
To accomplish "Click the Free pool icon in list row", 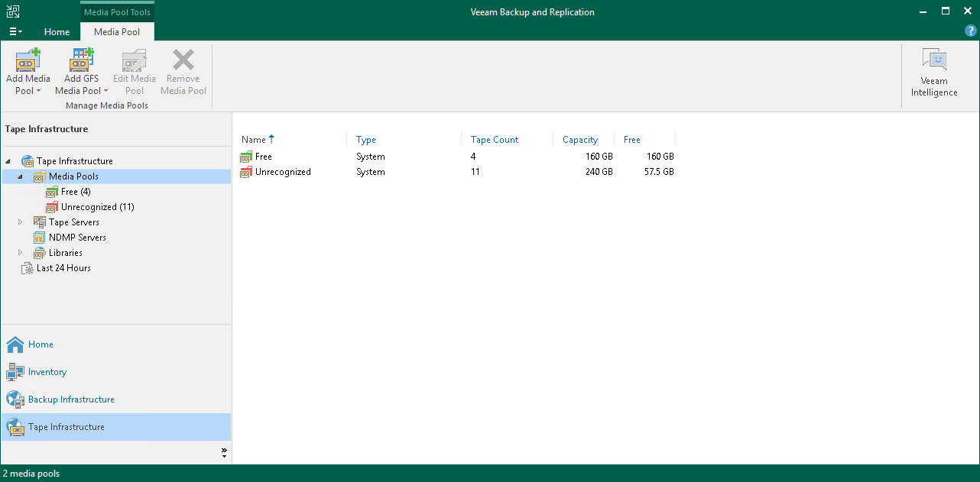I will pos(246,157).
